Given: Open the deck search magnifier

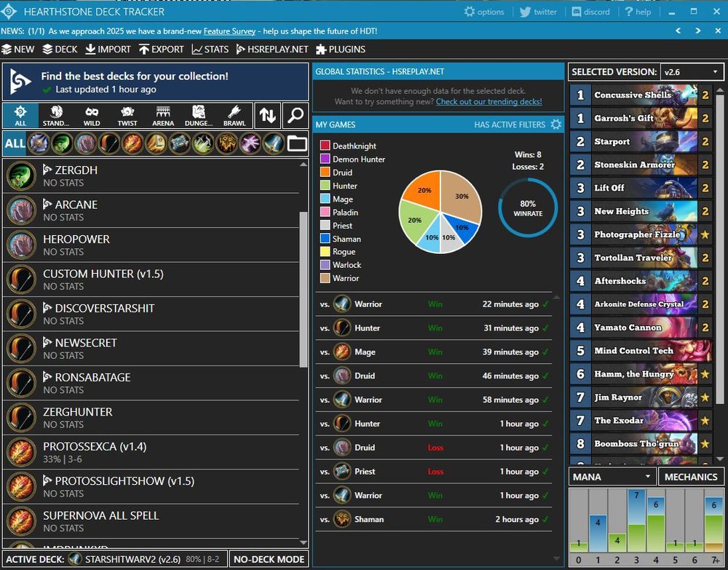Looking at the screenshot, I should coord(296,115).
